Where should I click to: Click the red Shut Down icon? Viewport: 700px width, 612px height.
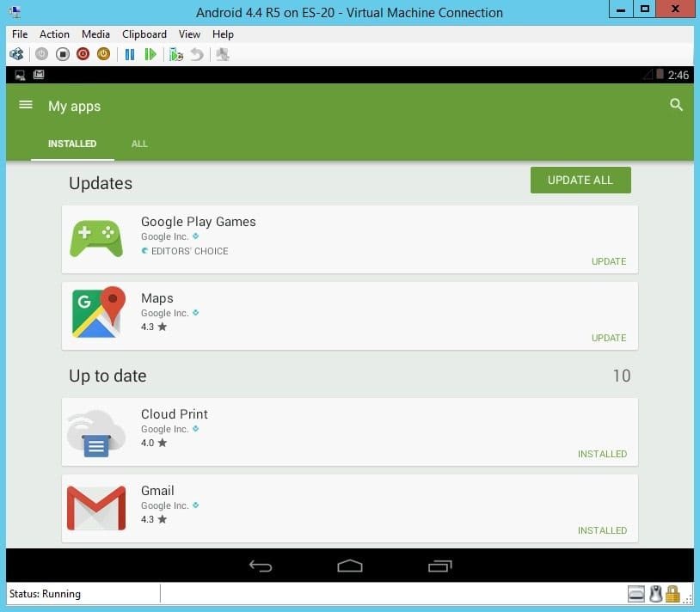[83, 54]
